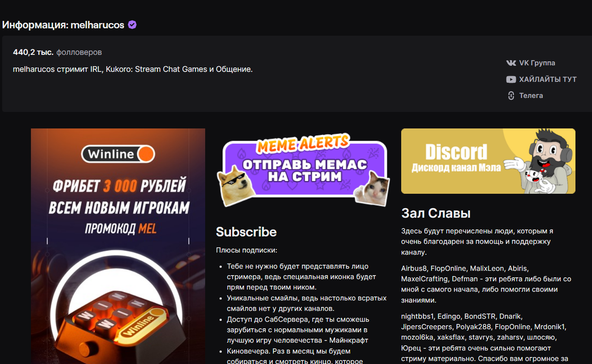This screenshot has height=364, width=592.
Task: Click the Дискорд канал Мэла caption
Action: point(456,167)
